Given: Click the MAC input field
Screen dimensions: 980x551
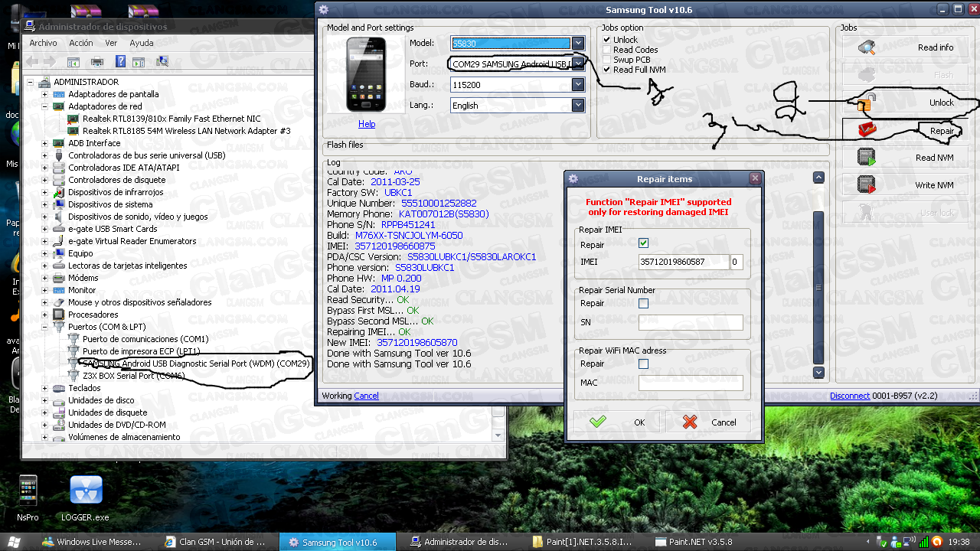Looking at the screenshot, I should 691,383.
